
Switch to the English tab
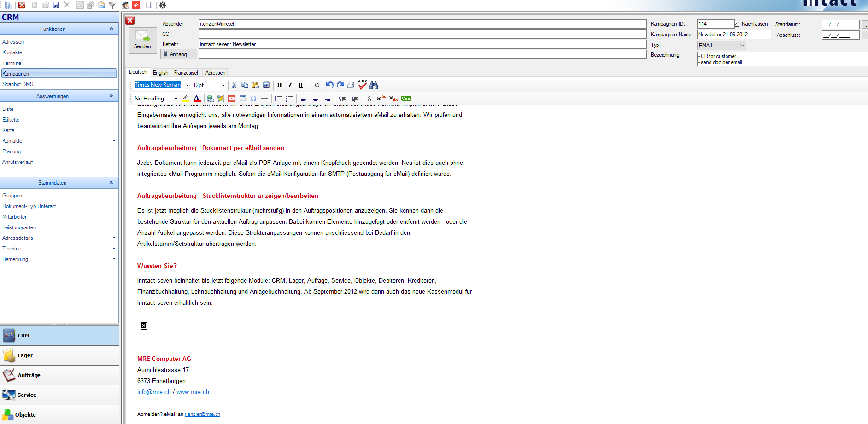click(161, 73)
